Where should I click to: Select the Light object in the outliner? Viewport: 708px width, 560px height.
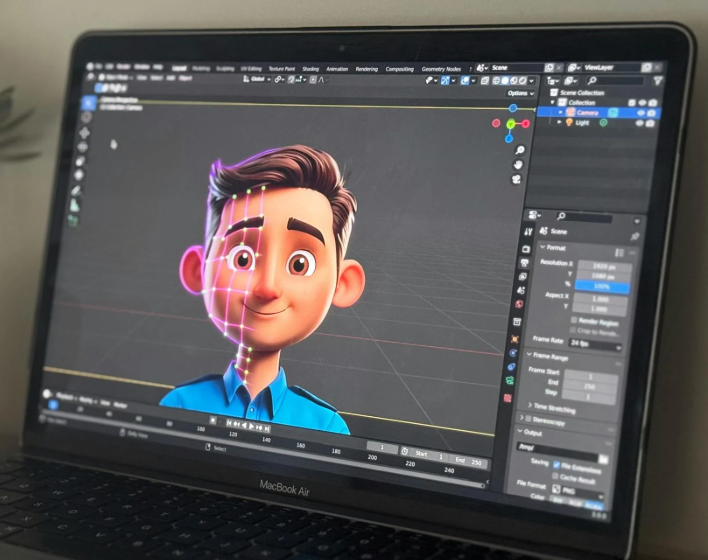pos(581,122)
